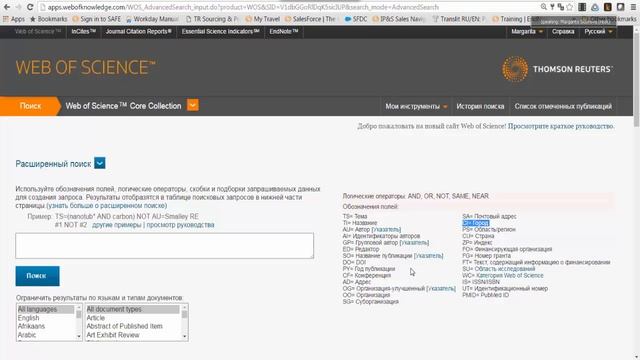
Task: Click the language list's down scroll arrow
Action: point(79,337)
